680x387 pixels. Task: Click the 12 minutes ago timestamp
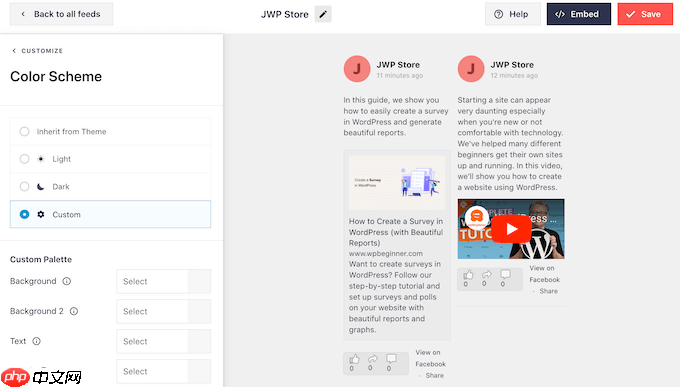point(514,75)
